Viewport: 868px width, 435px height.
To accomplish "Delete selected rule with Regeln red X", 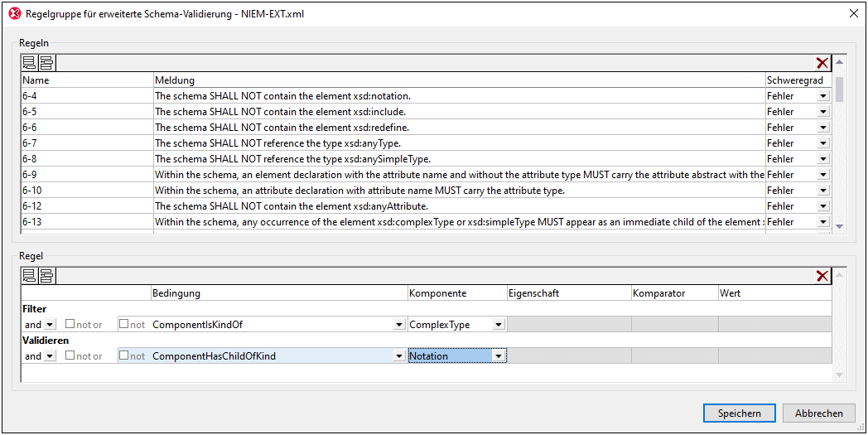I will [822, 63].
